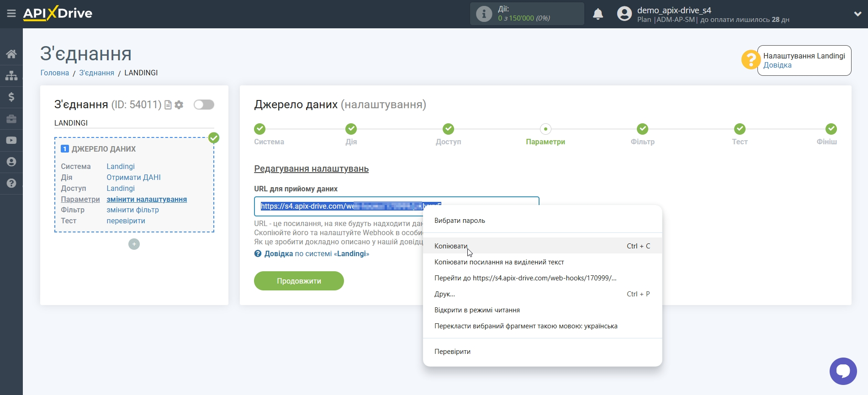
Task: Click the yellow help question mark icon
Action: [x=751, y=60]
